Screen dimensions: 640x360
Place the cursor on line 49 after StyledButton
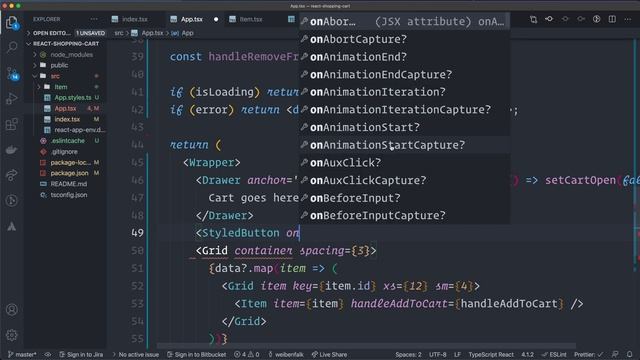tap(280, 233)
